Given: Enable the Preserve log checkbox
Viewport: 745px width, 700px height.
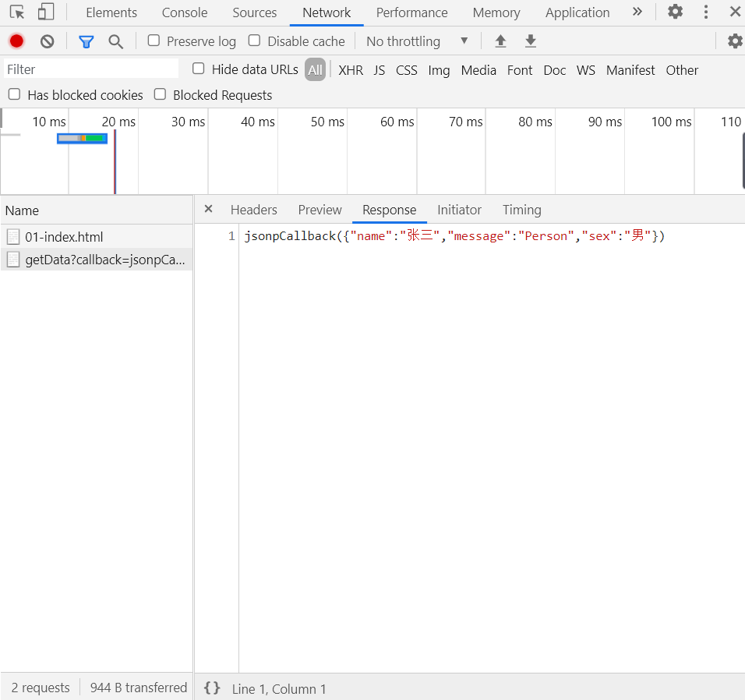Looking at the screenshot, I should point(153,41).
